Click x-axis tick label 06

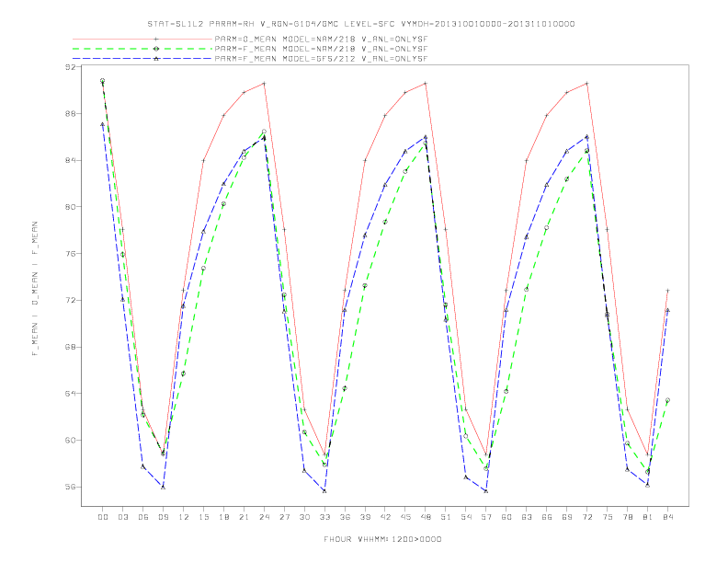(x=143, y=517)
